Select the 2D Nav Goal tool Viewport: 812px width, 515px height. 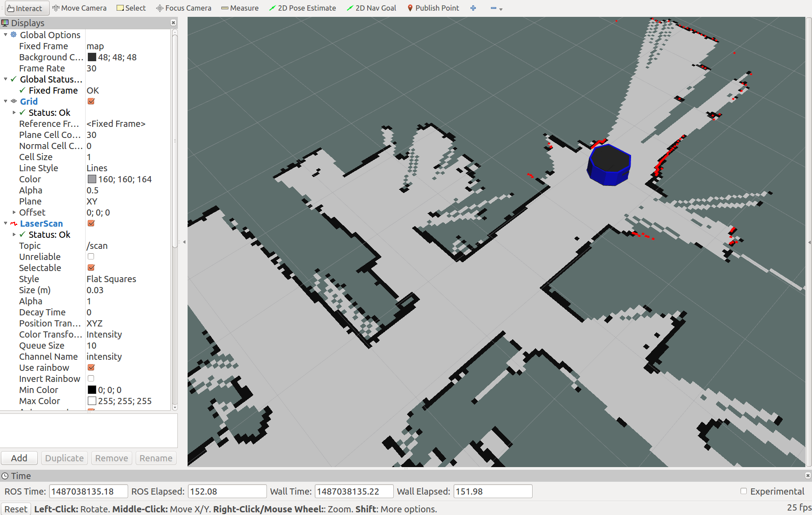(372, 8)
